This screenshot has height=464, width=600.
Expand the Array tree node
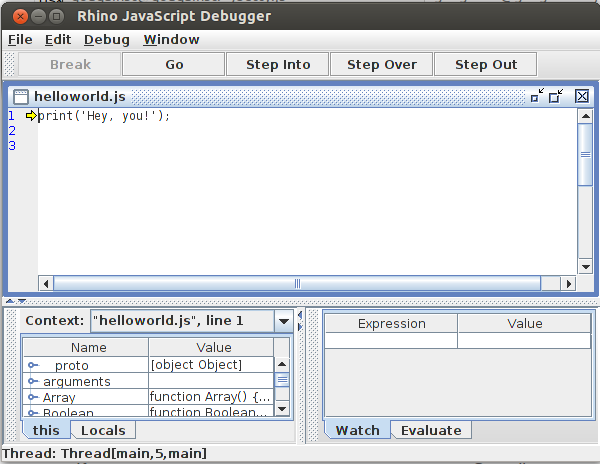click(x=33, y=397)
